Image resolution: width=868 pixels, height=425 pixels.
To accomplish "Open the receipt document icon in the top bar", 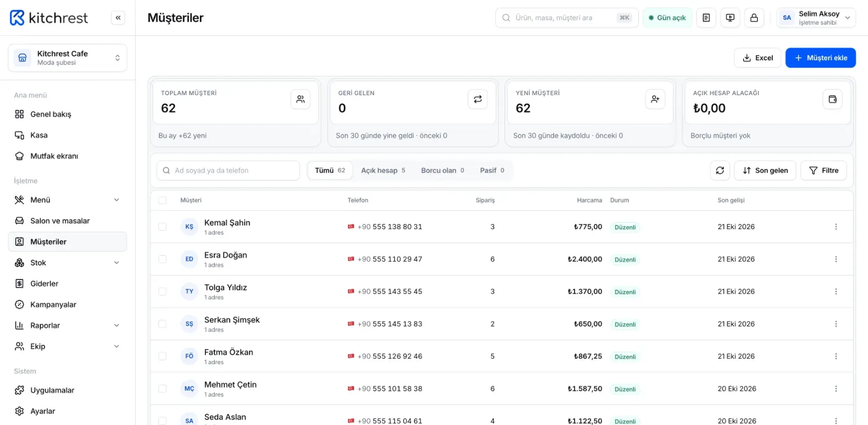I will click(706, 18).
